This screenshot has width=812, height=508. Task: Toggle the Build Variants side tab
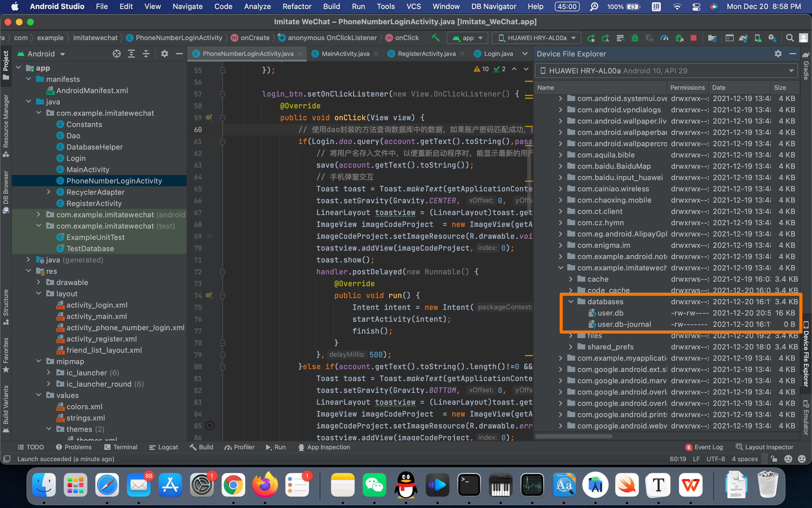[6, 409]
